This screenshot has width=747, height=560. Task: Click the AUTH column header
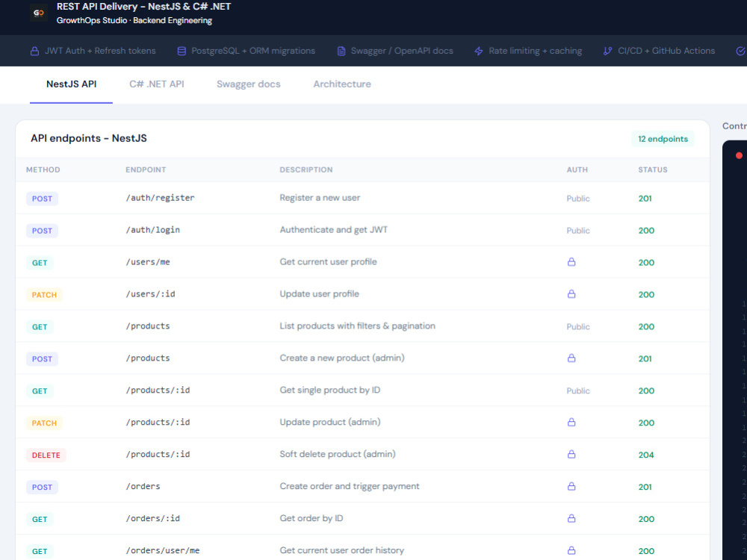point(577,169)
